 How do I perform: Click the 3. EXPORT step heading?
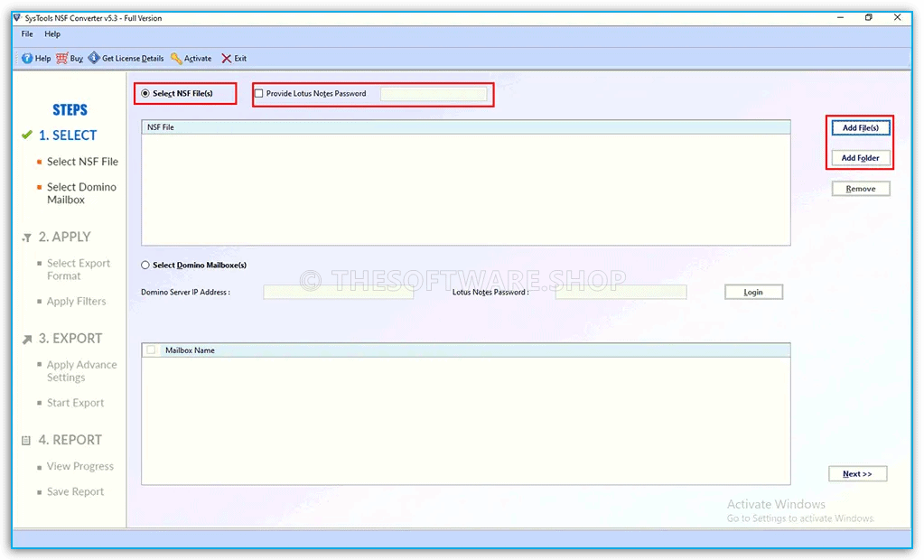70,339
